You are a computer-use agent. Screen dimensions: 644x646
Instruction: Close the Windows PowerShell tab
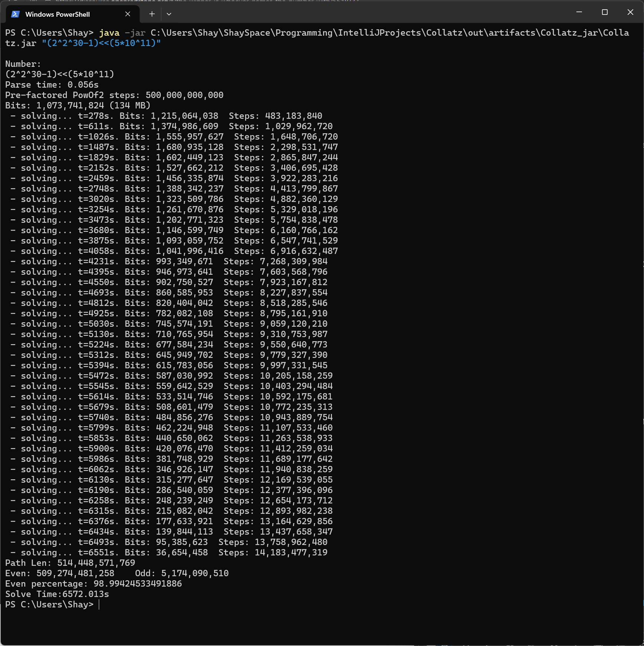[x=128, y=14]
